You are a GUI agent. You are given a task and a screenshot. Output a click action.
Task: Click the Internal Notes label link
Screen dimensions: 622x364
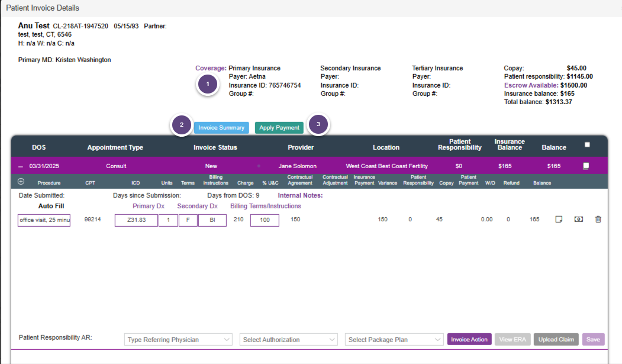pos(300,195)
